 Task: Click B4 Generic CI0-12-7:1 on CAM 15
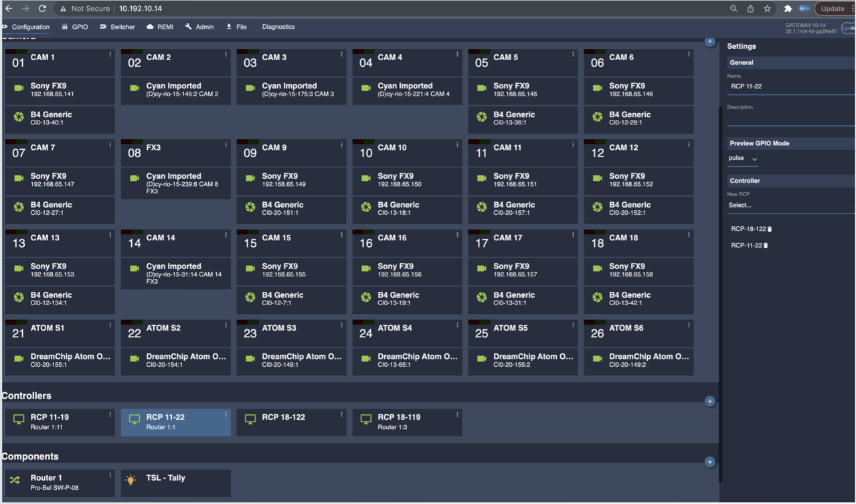point(292,300)
